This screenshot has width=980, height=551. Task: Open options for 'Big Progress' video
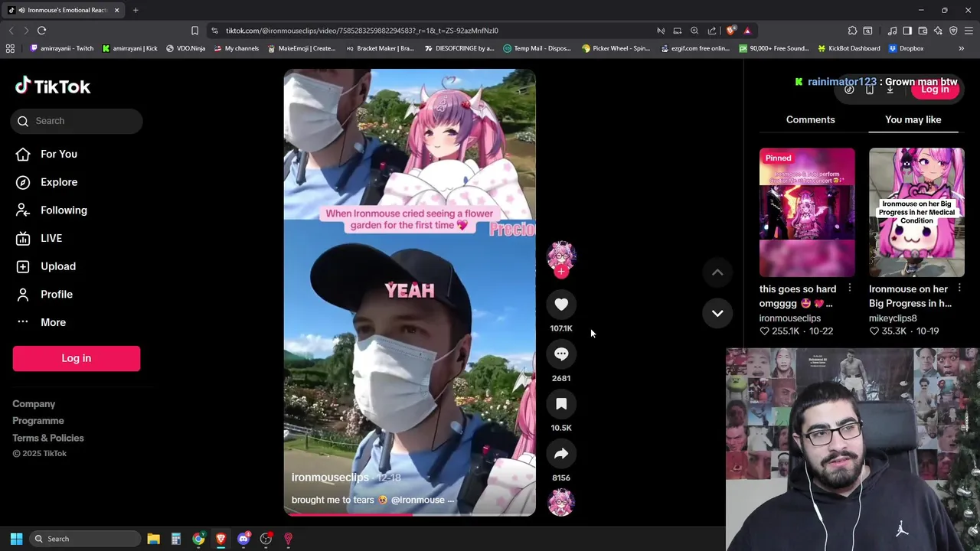[959, 289]
